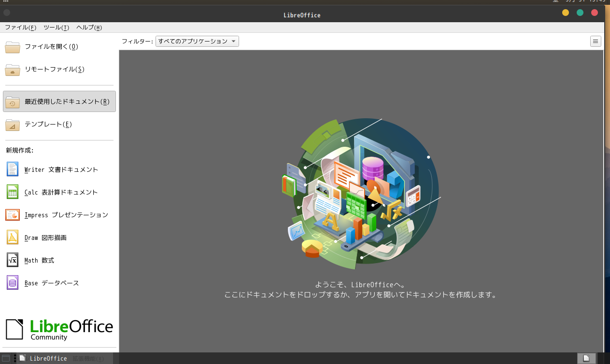Viewport: 610px width, 364px height.
Task: Open the テンプレート (Templates) view
Action: tap(59, 124)
